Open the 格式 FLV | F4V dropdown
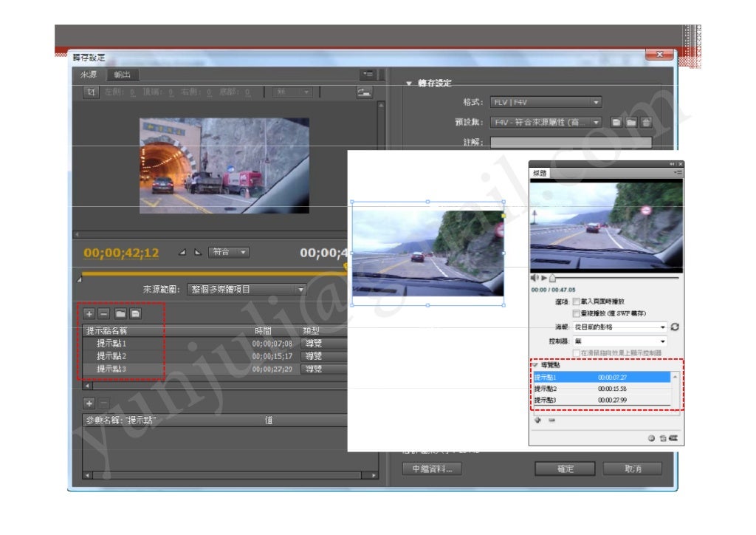 (546, 103)
